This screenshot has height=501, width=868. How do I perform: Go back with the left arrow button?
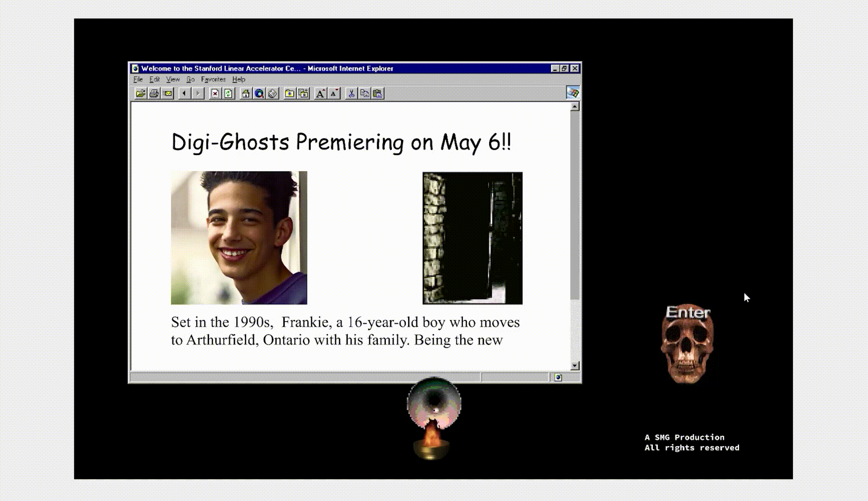point(184,93)
